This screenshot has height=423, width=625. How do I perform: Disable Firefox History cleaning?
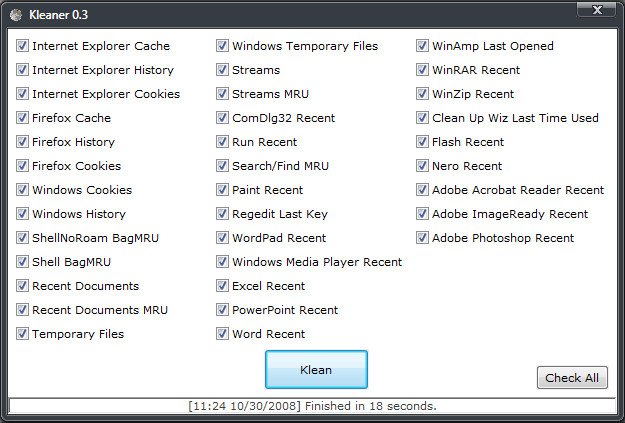22,142
